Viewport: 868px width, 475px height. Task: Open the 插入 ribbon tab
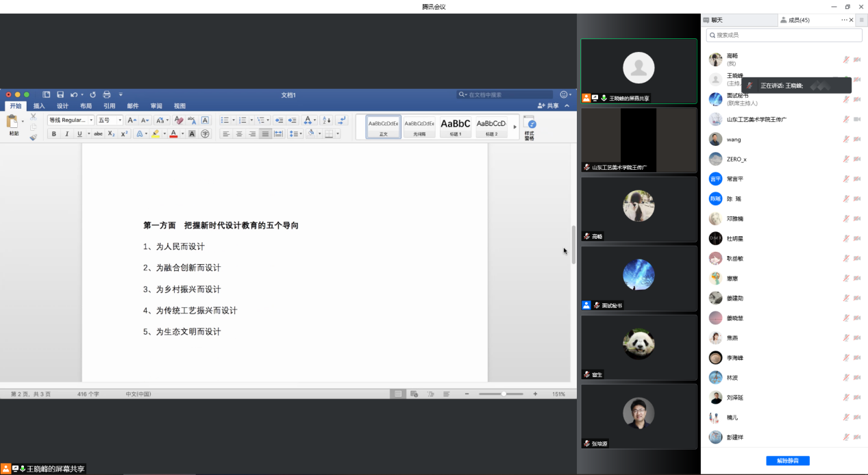click(39, 106)
